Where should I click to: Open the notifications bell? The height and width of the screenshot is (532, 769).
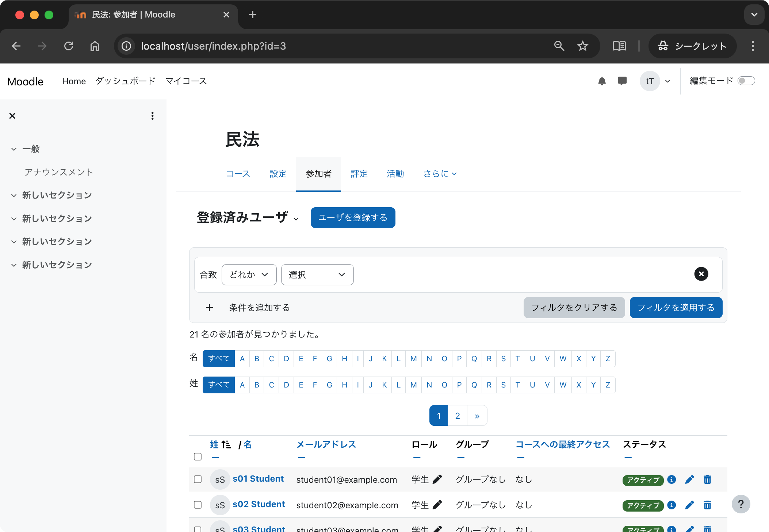(602, 81)
